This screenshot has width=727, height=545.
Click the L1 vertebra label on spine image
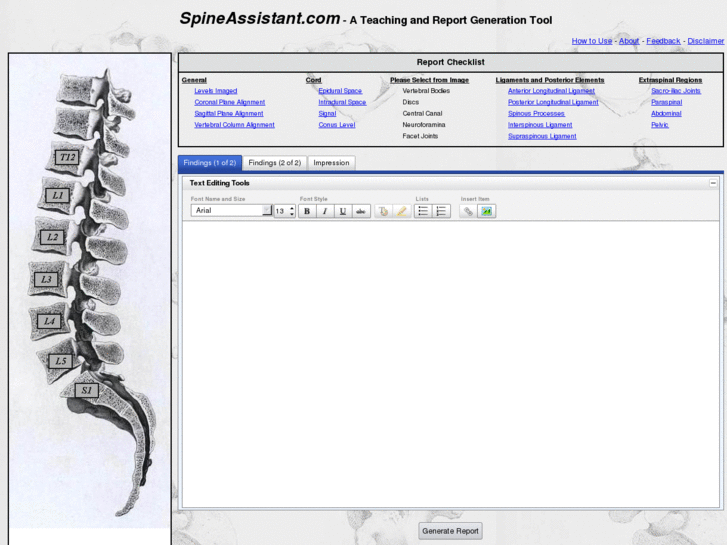[57, 195]
